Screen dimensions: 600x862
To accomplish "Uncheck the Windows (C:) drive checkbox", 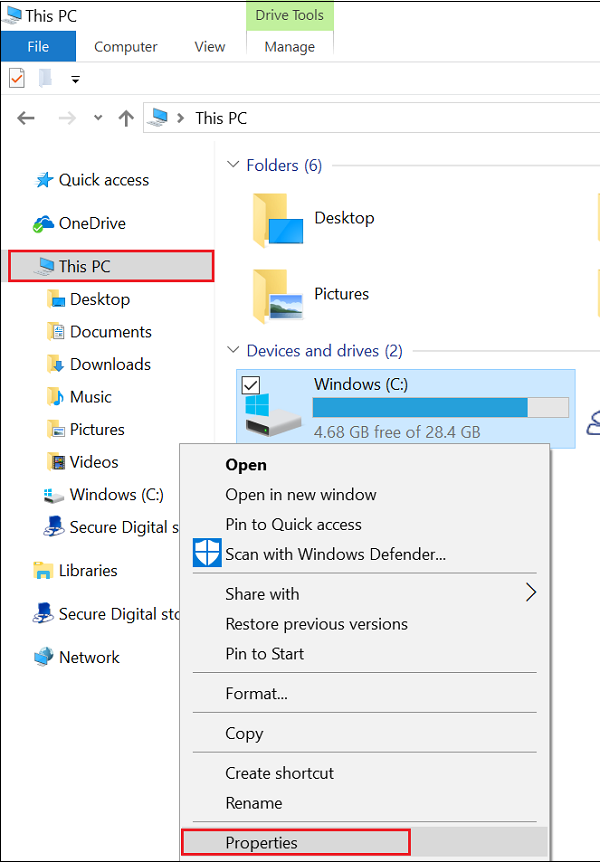I will [251, 385].
